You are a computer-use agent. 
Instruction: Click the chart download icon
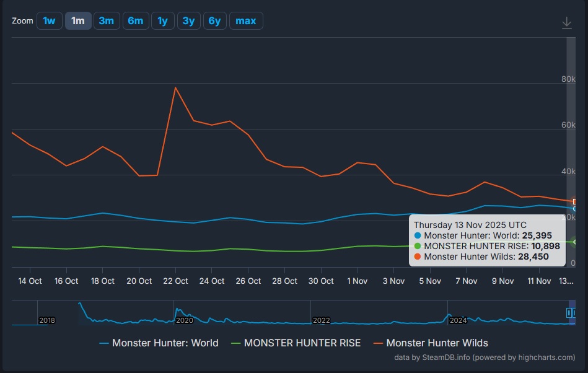(x=566, y=23)
